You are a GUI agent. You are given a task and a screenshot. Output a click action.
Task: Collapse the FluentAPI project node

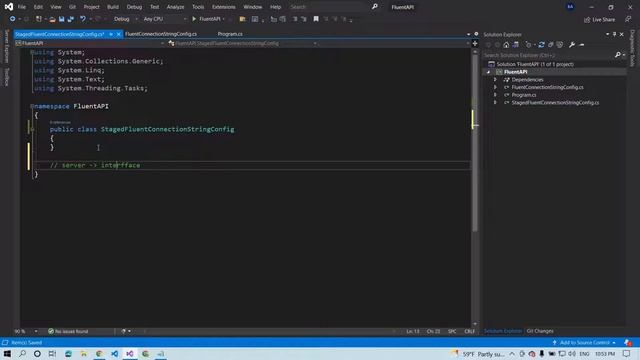pos(489,72)
